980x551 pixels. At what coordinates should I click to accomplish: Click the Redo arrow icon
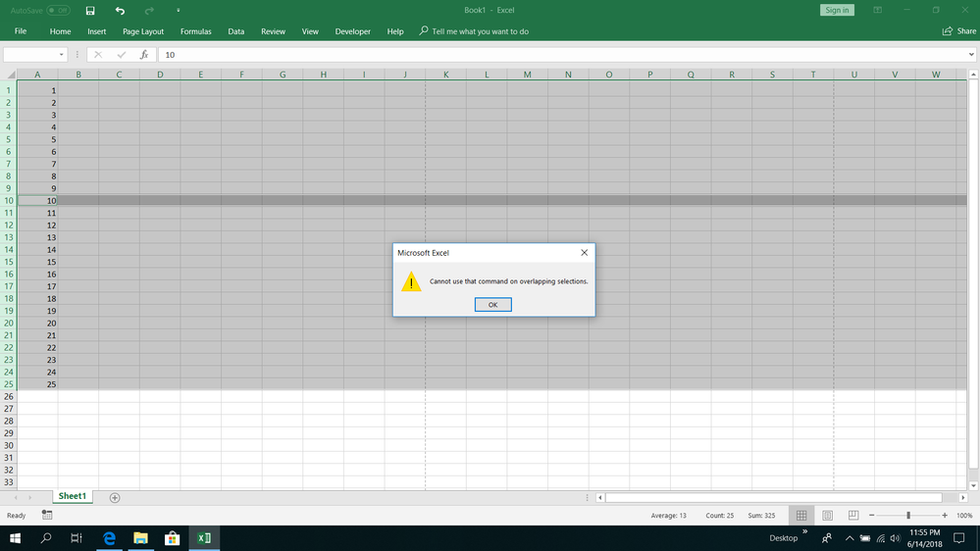(x=149, y=10)
